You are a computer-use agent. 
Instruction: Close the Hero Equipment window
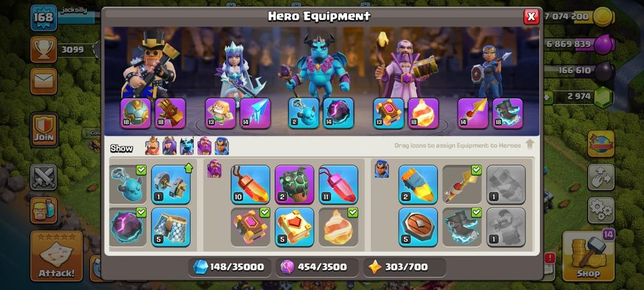pos(531,16)
